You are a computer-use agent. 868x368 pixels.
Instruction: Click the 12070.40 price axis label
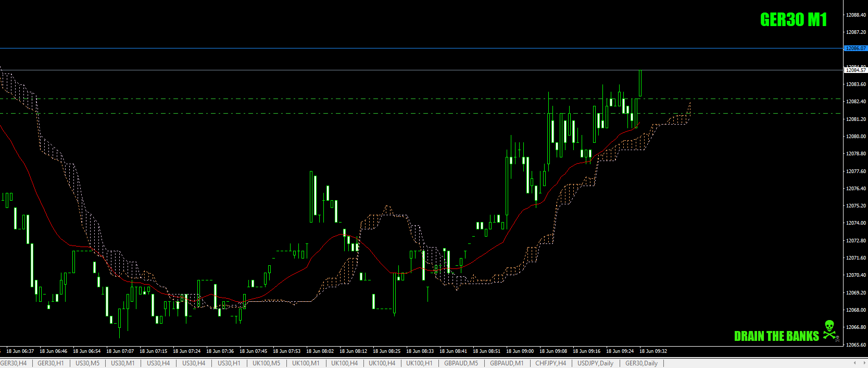click(x=856, y=275)
